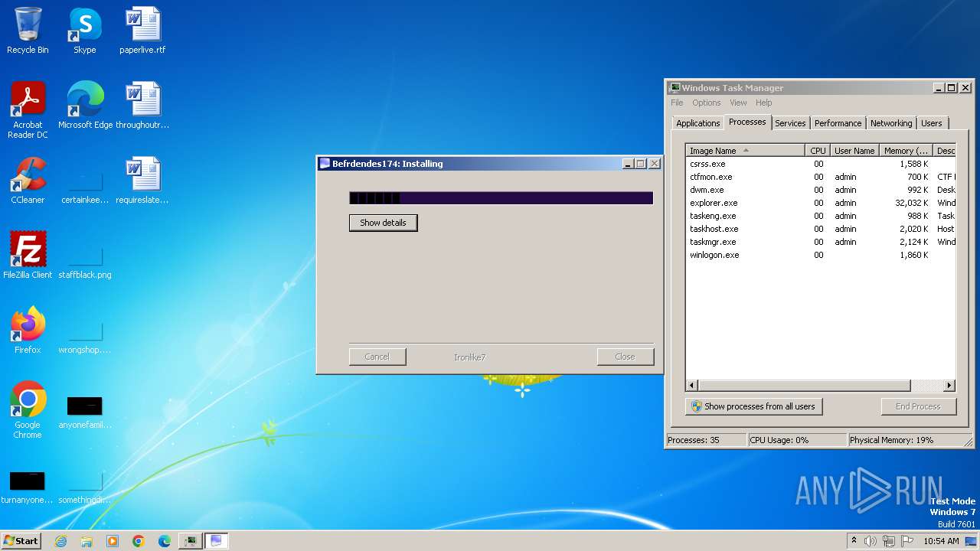Screen dimensions: 980x551
Task: Open the Recycle Bin desktop icon
Action: (x=28, y=31)
